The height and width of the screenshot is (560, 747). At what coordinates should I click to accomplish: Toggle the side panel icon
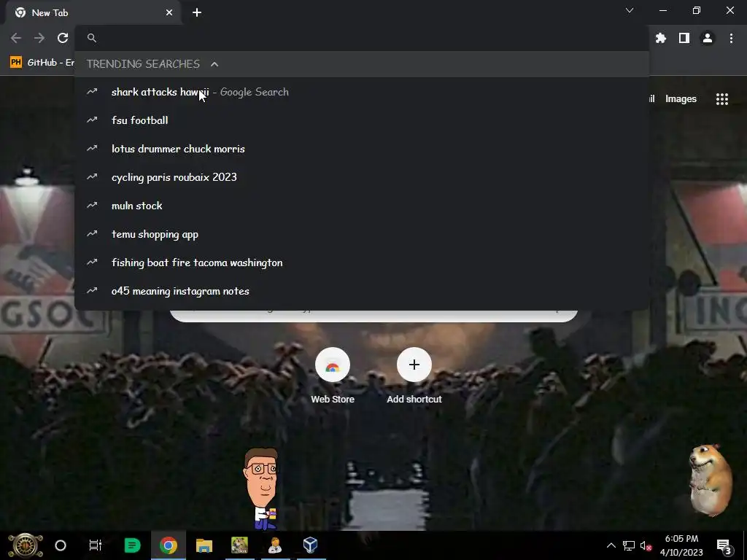click(x=684, y=38)
